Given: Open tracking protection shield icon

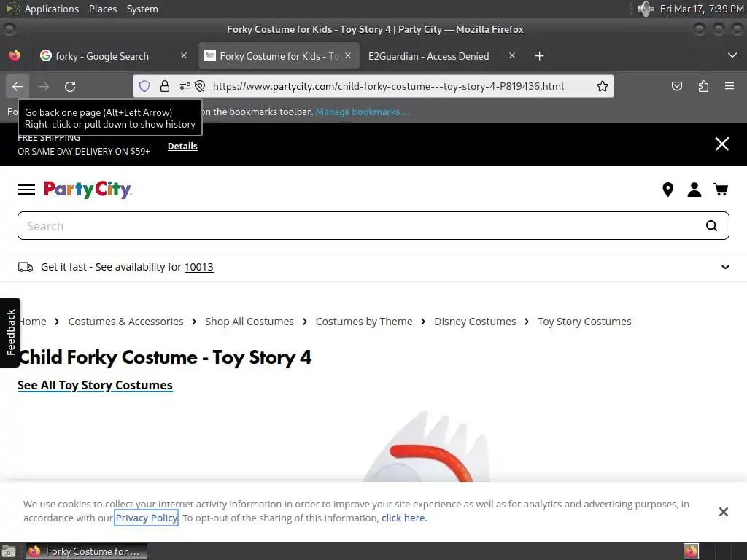Looking at the screenshot, I should pos(144,86).
